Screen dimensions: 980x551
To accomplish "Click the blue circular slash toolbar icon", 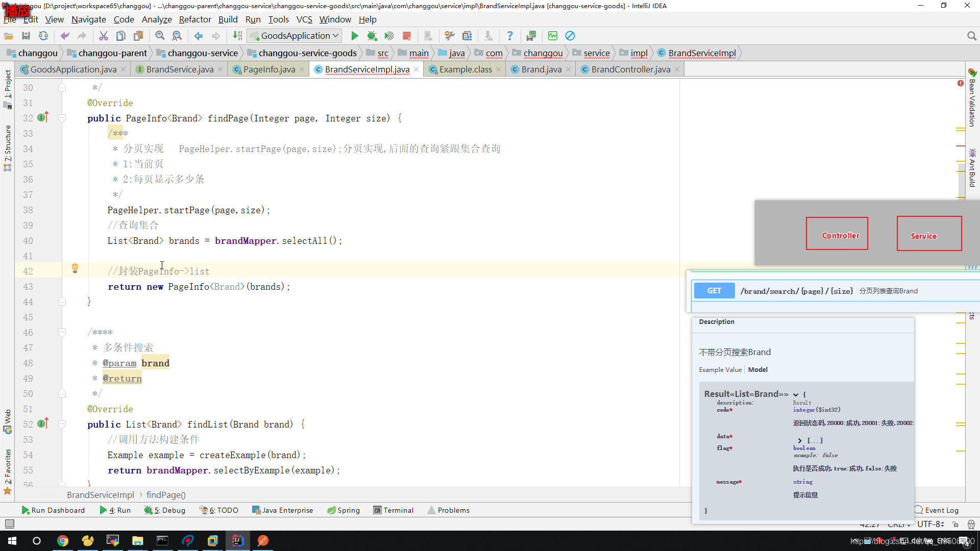I will pos(570,36).
